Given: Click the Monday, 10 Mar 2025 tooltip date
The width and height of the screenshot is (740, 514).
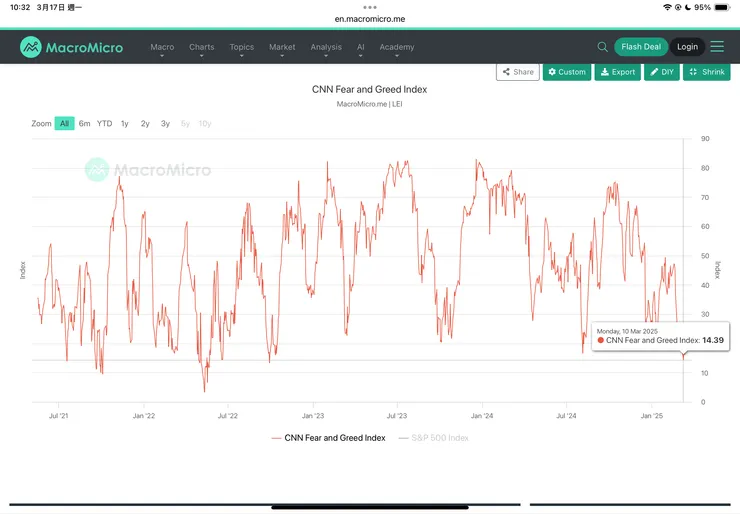Looking at the screenshot, I should 627,331.
